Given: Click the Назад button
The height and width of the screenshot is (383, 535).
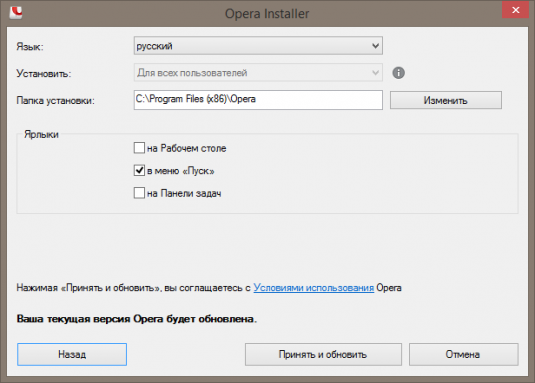Looking at the screenshot, I should pyautogui.click(x=72, y=354).
